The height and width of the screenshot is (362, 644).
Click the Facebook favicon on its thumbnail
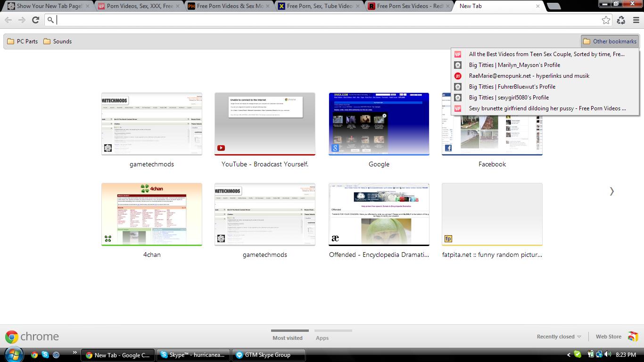[x=448, y=148]
